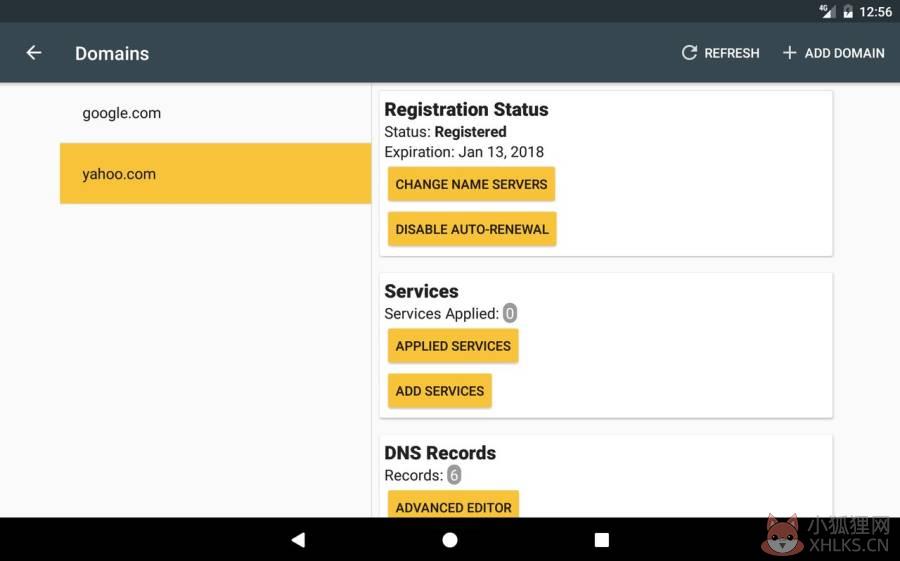900x561 pixels.
Task: Click the plus icon for Add Domain
Action: click(789, 53)
